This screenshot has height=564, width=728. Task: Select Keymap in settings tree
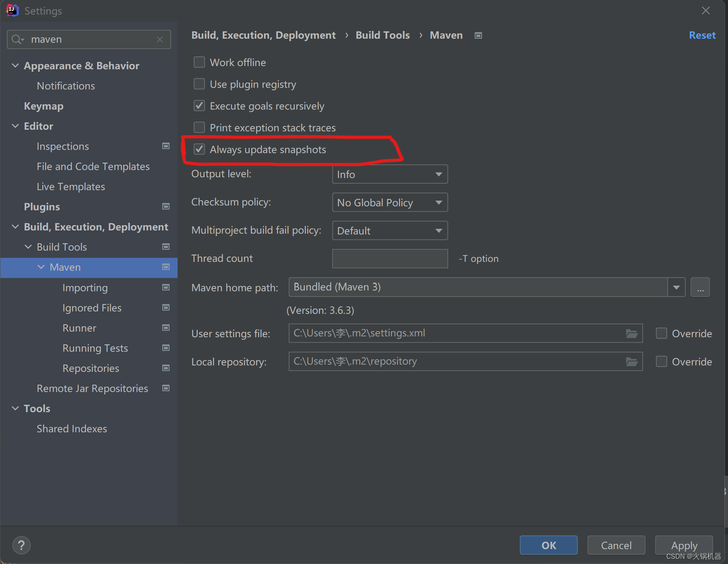coord(43,106)
